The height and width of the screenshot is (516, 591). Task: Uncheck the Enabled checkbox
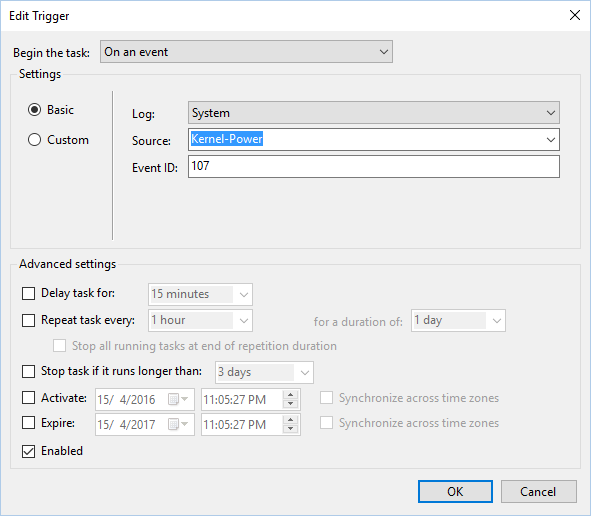pyautogui.click(x=29, y=451)
